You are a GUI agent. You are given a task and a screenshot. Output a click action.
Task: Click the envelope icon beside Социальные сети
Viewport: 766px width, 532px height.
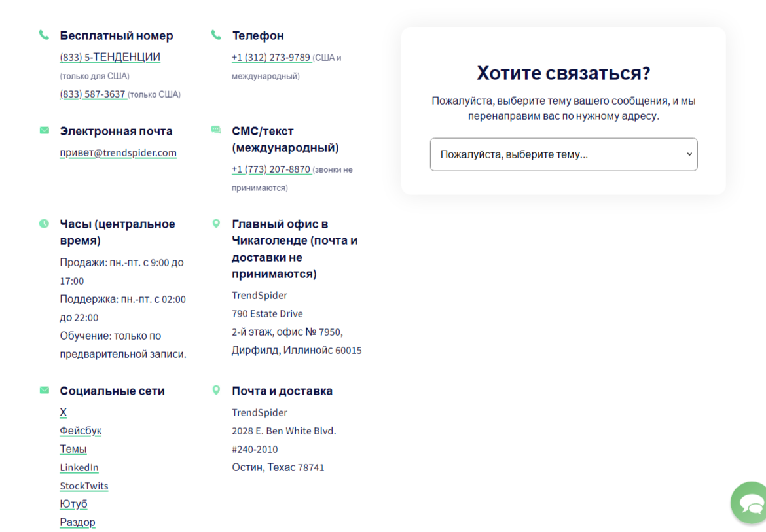[44, 390]
